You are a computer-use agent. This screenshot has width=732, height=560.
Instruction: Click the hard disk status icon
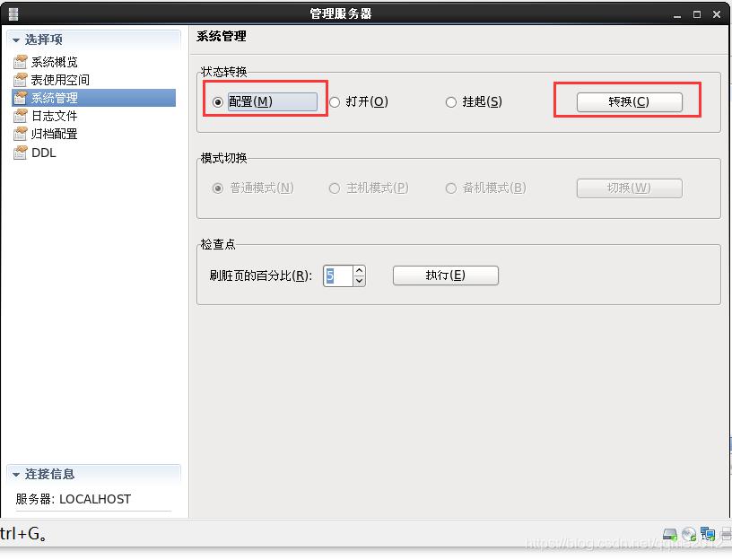pyautogui.click(x=670, y=534)
